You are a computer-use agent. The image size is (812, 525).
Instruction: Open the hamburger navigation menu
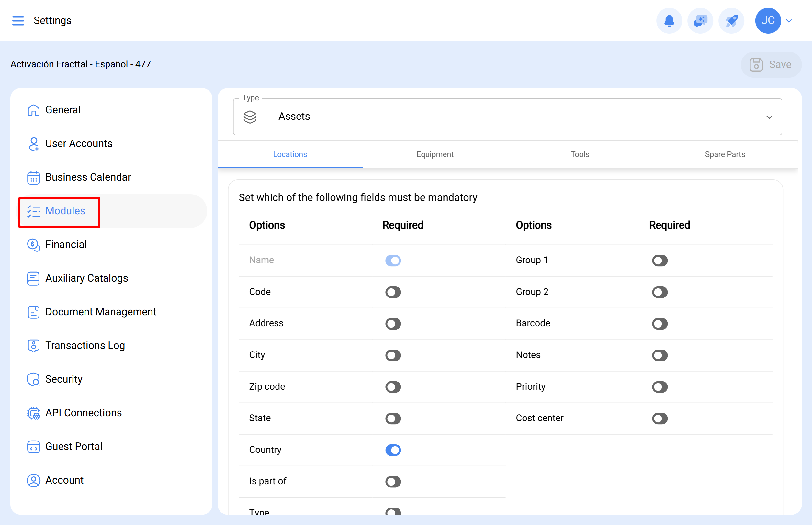[x=18, y=20]
